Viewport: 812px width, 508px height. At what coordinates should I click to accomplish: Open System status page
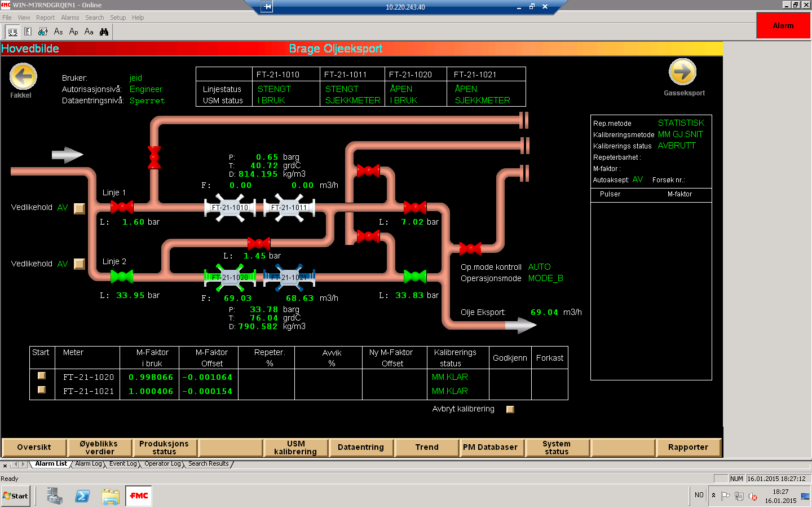(x=557, y=448)
